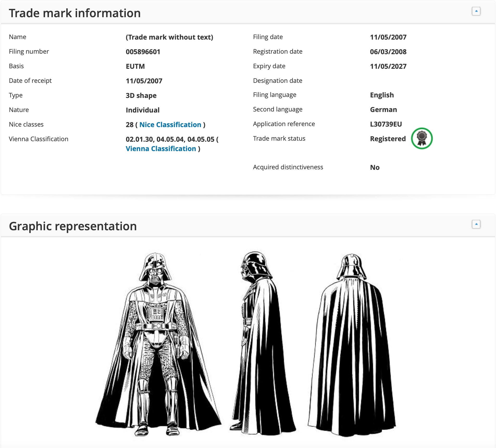Click the Graphic representation heading
The height and width of the screenshot is (448, 496).
73,226
